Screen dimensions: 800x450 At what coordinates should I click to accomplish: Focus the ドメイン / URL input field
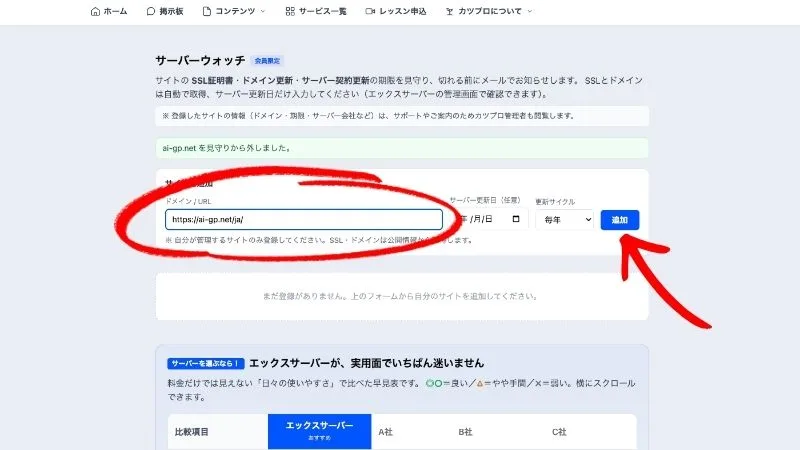pyautogui.click(x=304, y=219)
